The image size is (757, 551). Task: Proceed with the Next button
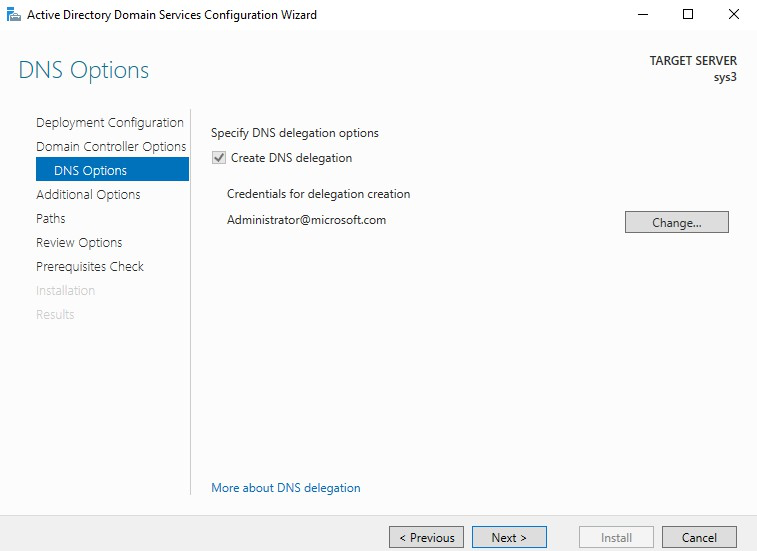pyautogui.click(x=509, y=537)
